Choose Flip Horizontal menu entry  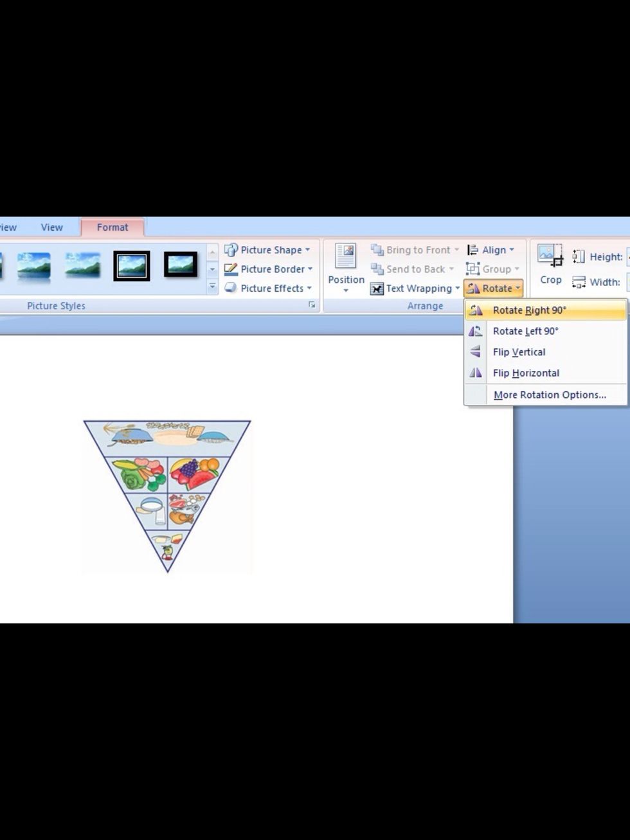point(526,373)
